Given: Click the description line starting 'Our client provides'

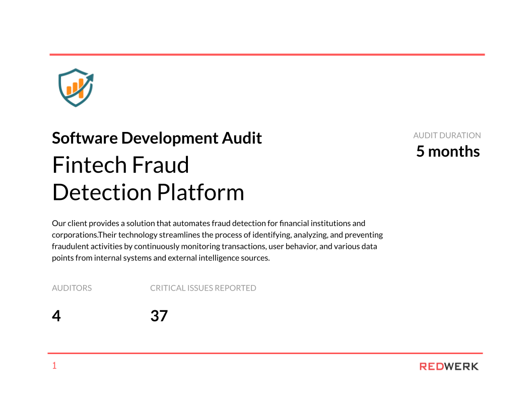Looking at the screenshot, I should pos(209,223).
